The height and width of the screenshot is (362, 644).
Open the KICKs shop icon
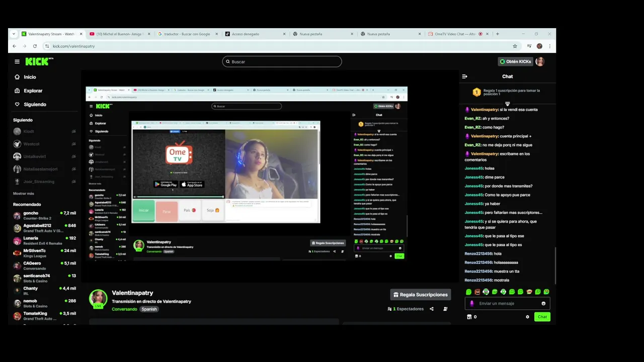tap(469, 317)
